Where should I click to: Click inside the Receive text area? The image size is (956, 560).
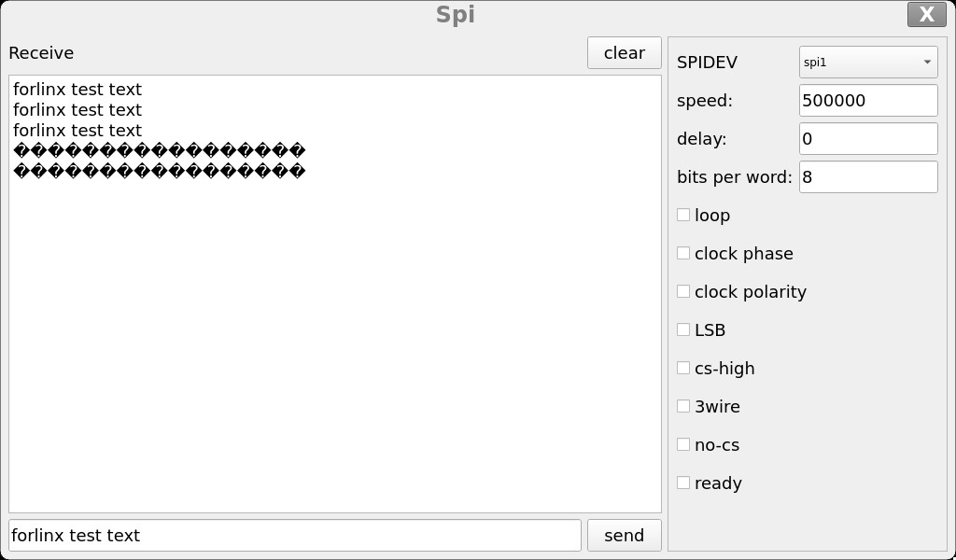coord(334,336)
